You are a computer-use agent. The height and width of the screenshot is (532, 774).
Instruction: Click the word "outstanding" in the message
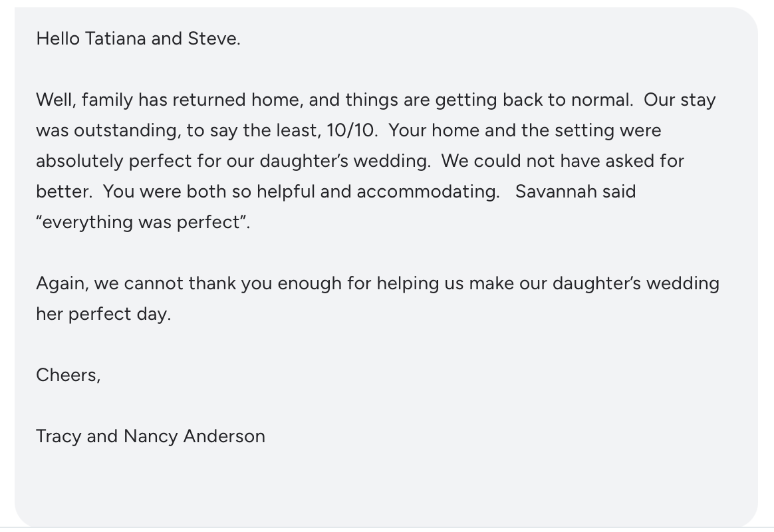tap(125, 130)
